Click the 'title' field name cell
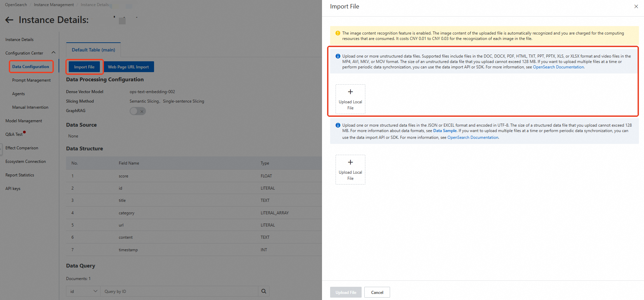Screen dimensions: 644x300 (122, 200)
